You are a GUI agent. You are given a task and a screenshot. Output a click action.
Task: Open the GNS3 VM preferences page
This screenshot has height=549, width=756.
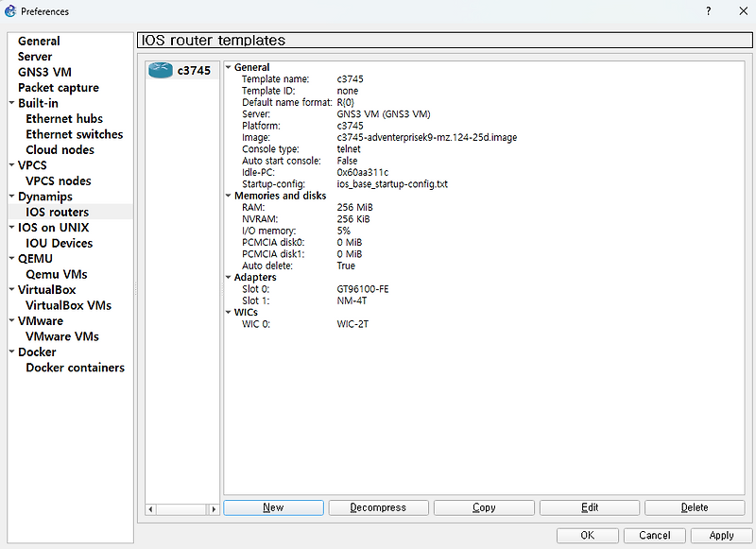click(45, 71)
